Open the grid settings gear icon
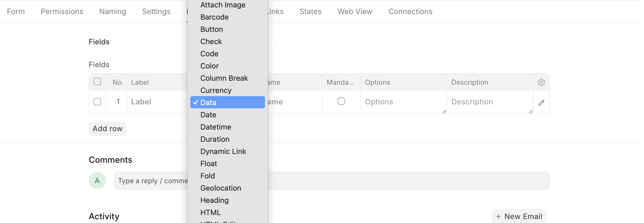 541,82
